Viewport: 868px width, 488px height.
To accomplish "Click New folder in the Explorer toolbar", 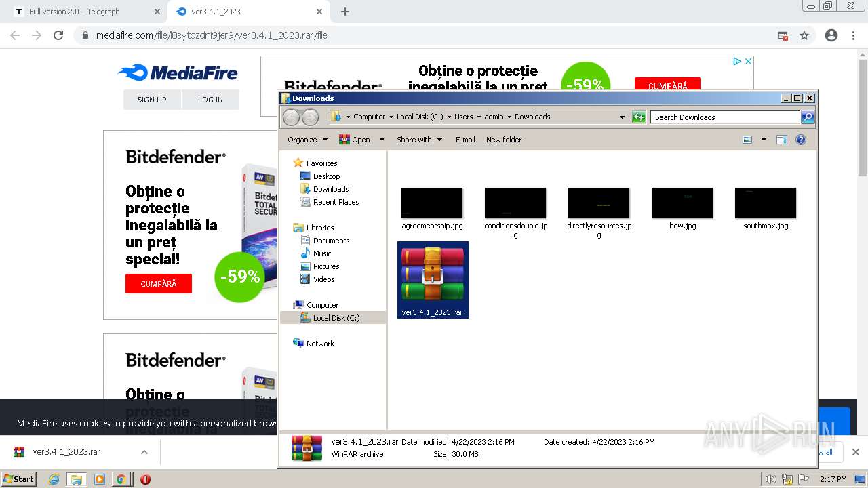I will (504, 140).
